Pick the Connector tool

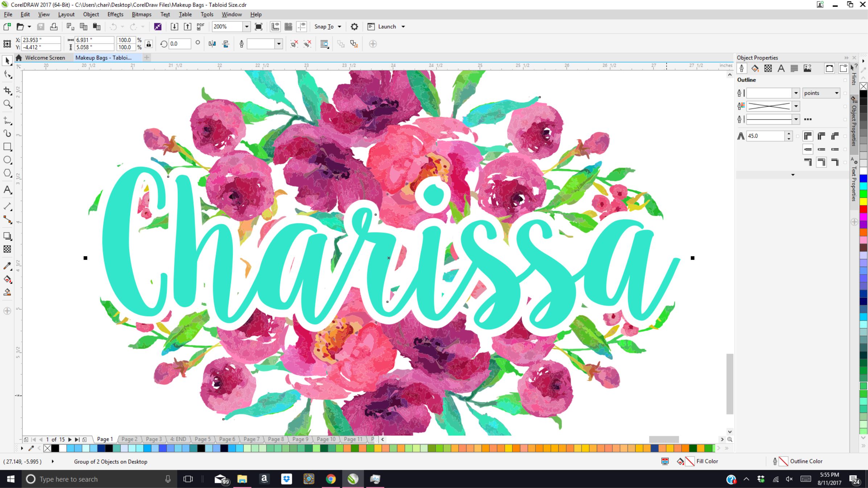pyautogui.click(x=7, y=220)
